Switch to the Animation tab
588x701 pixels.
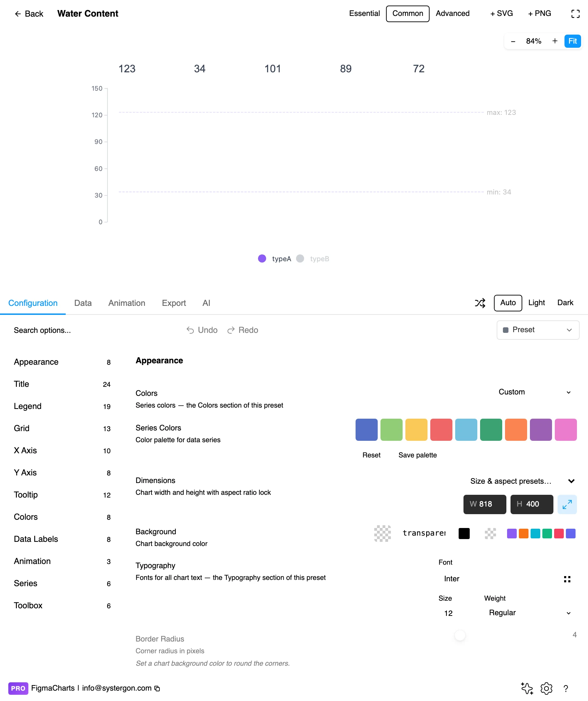127,303
